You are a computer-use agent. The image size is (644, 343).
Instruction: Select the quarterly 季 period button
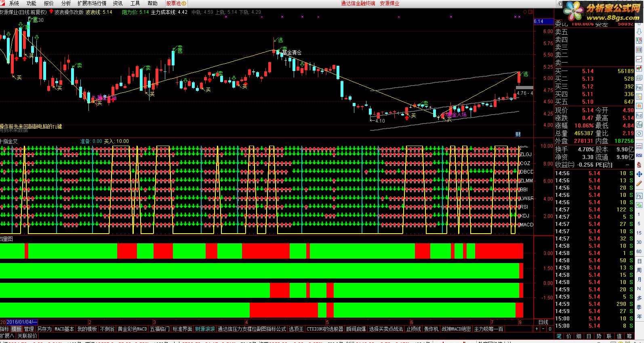[x=639, y=307]
